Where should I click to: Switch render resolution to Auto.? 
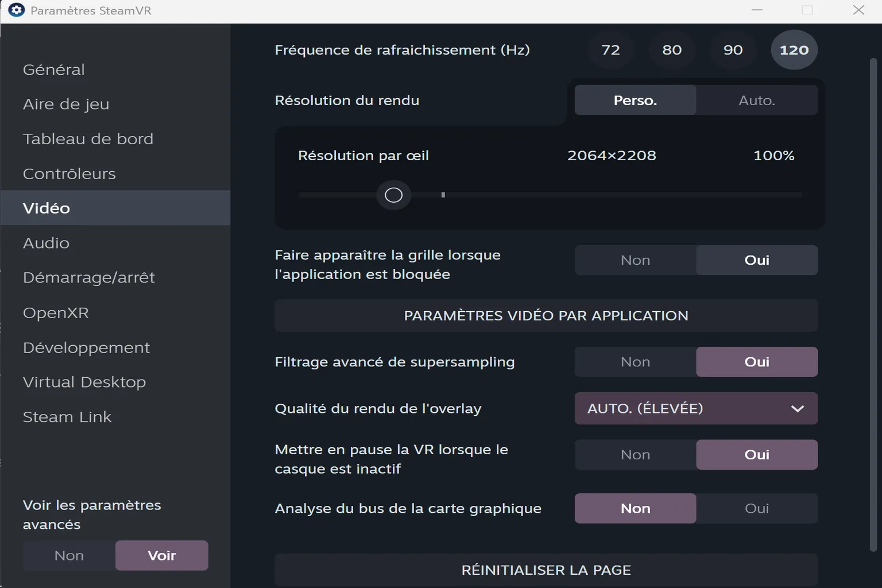(757, 100)
